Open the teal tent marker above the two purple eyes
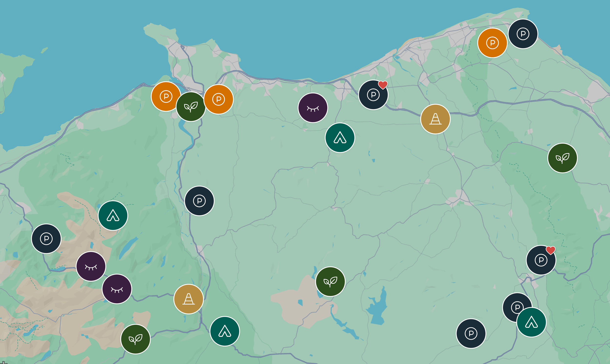Screen dimensions: 610x364 113,216
